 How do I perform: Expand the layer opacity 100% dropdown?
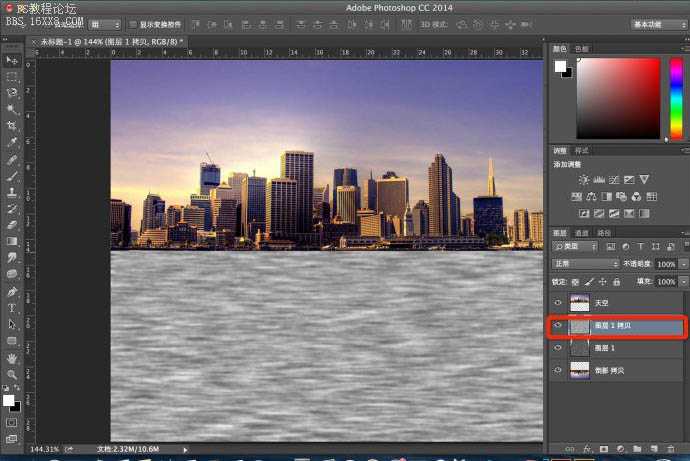[683, 264]
